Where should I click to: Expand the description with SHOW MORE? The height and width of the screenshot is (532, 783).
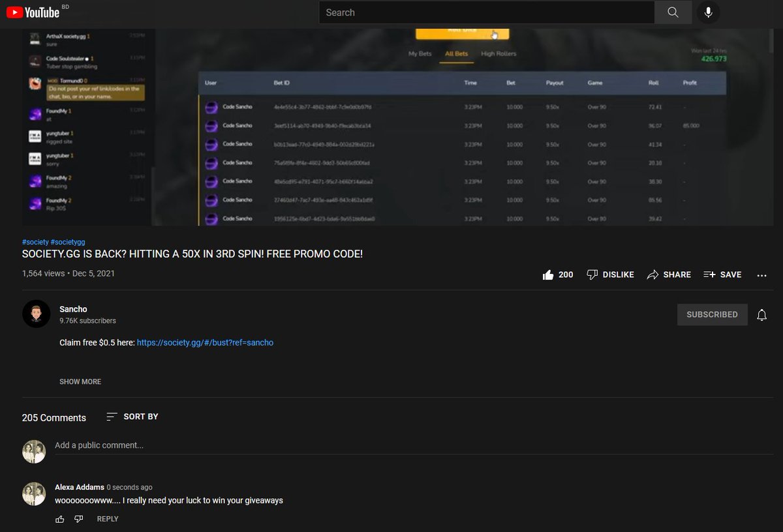(x=80, y=381)
